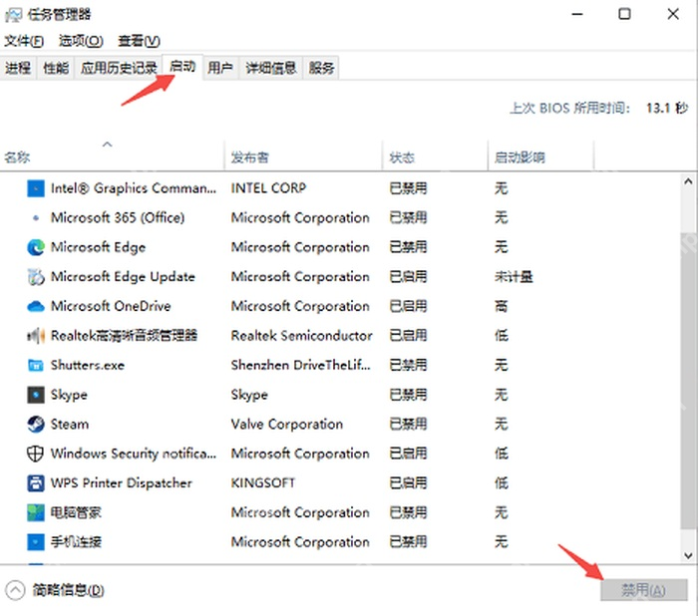Click the Intel Graphics Command Center icon

coord(36,188)
